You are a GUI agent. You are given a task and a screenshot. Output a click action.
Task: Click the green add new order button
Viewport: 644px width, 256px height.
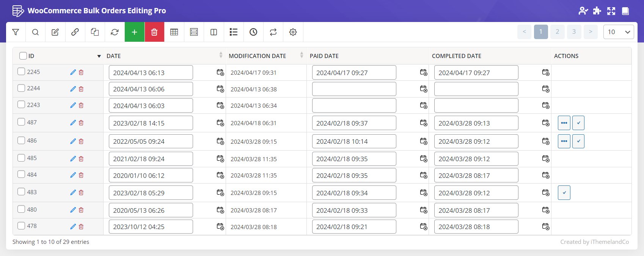(134, 32)
